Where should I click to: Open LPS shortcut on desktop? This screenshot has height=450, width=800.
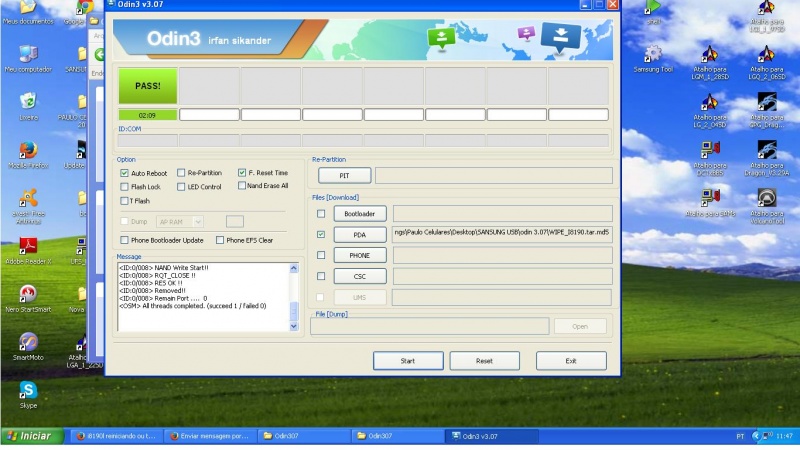[x=81, y=251]
